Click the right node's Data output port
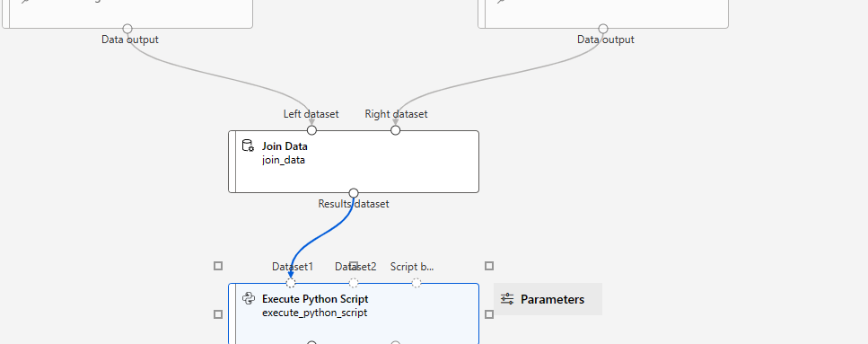This screenshot has height=344, width=868. coord(603,29)
